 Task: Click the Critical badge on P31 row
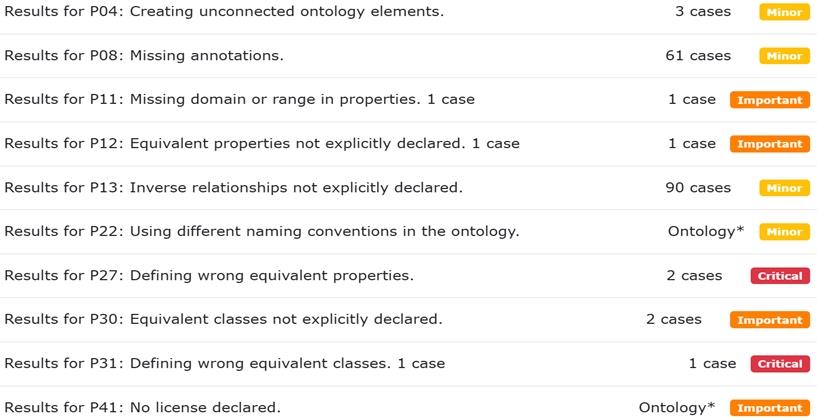tap(779, 364)
